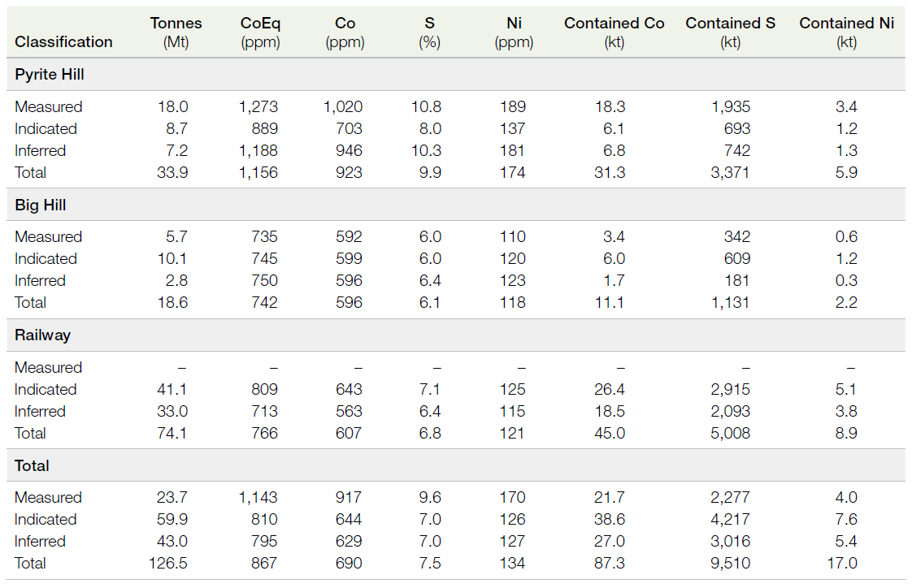Click Railway Total contained S 5,008
912x588 pixels.
731,434
